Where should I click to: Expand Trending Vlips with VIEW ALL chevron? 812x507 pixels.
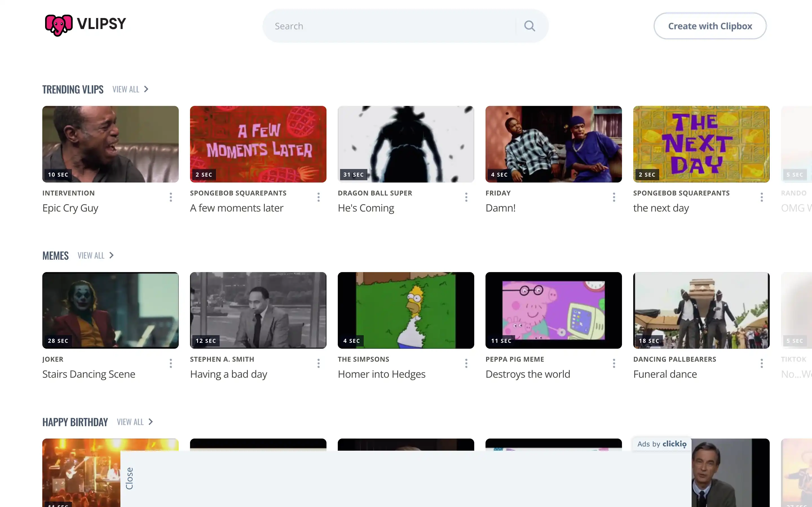point(146,89)
